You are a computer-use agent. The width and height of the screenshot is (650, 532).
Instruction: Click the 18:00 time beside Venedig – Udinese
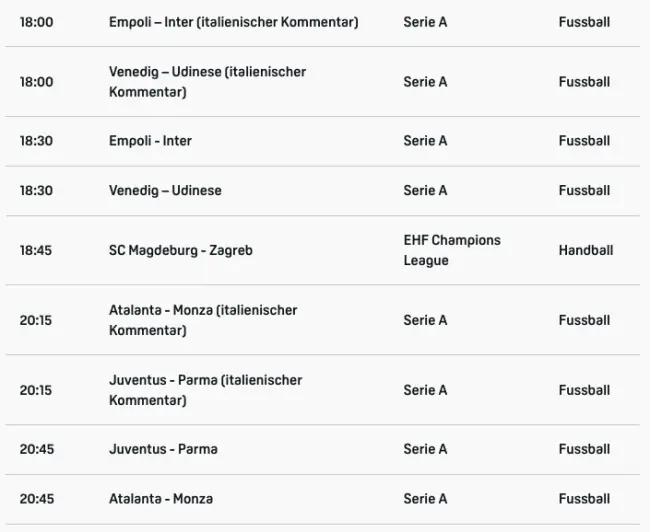[x=36, y=82]
